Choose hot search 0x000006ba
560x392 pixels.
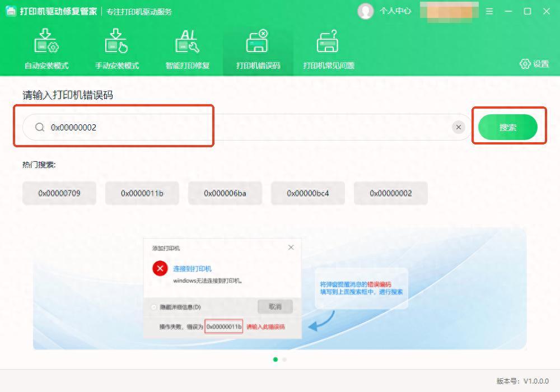[225, 193]
